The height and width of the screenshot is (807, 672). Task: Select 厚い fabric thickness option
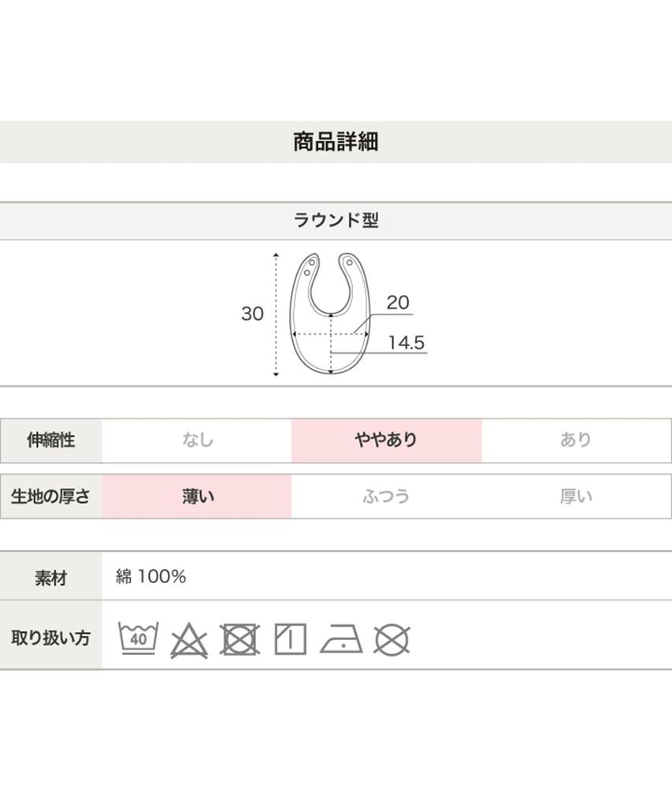coord(576,496)
